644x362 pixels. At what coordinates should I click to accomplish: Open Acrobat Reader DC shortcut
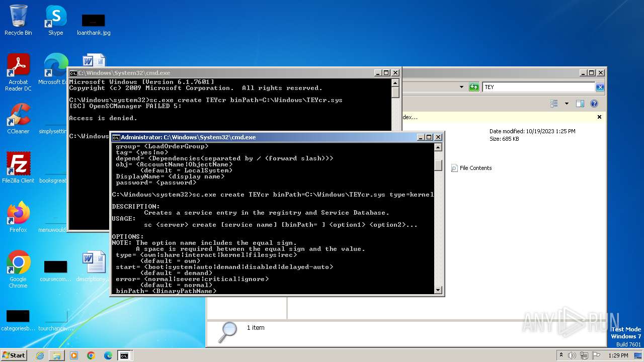click(18, 72)
